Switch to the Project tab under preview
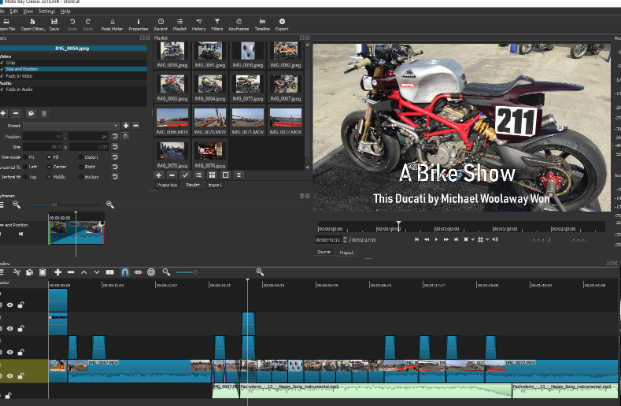This screenshot has width=621, height=406. [347, 253]
